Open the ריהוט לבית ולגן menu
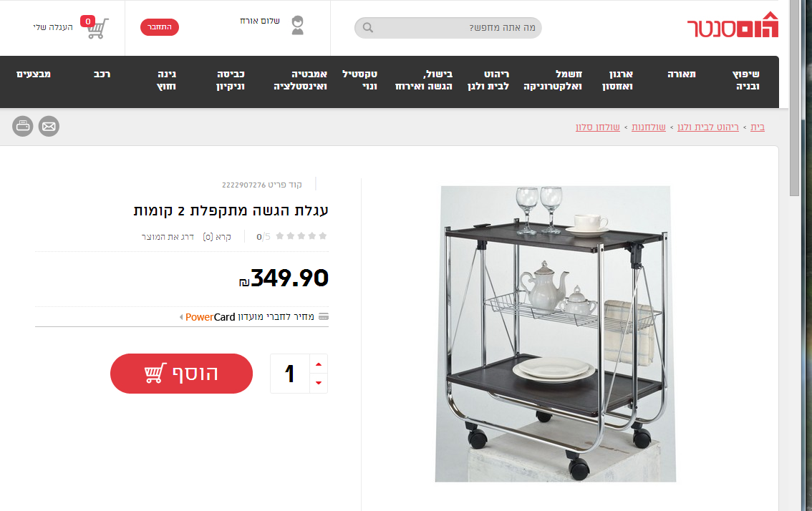The height and width of the screenshot is (511, 812). point(488,80)
